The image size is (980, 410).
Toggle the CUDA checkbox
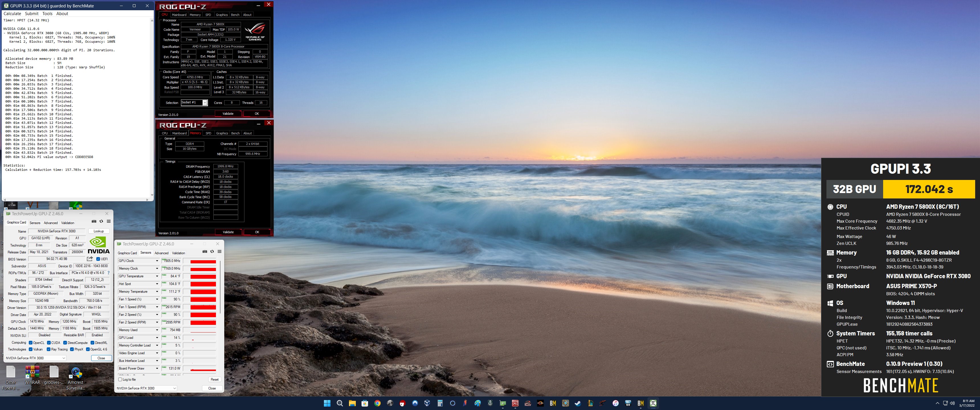coord(49,343)
